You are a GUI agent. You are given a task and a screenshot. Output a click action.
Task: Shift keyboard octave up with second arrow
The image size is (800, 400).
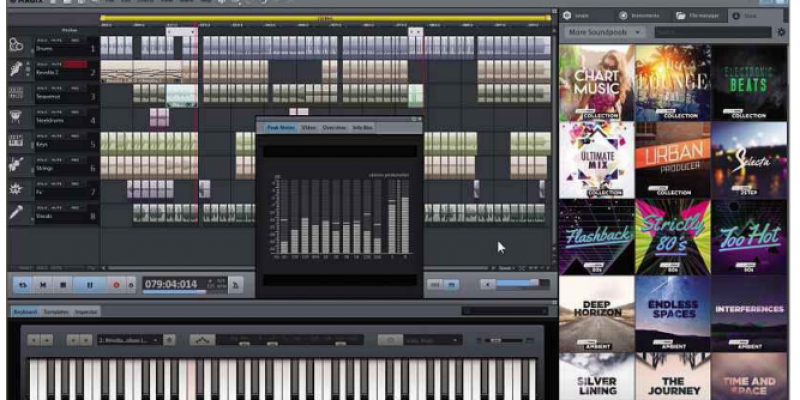[x=46, y=340]
